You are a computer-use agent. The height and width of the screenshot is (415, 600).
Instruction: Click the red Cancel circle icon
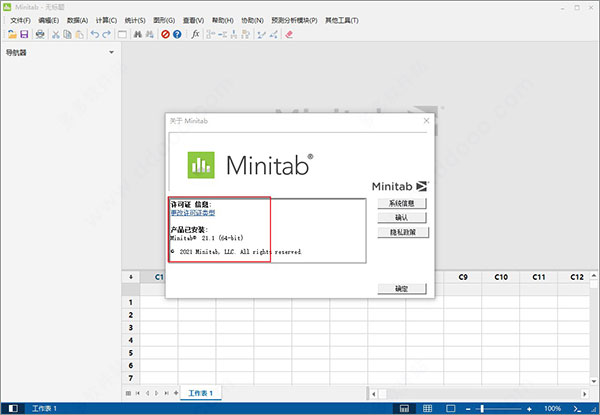(x=164, y=34)
